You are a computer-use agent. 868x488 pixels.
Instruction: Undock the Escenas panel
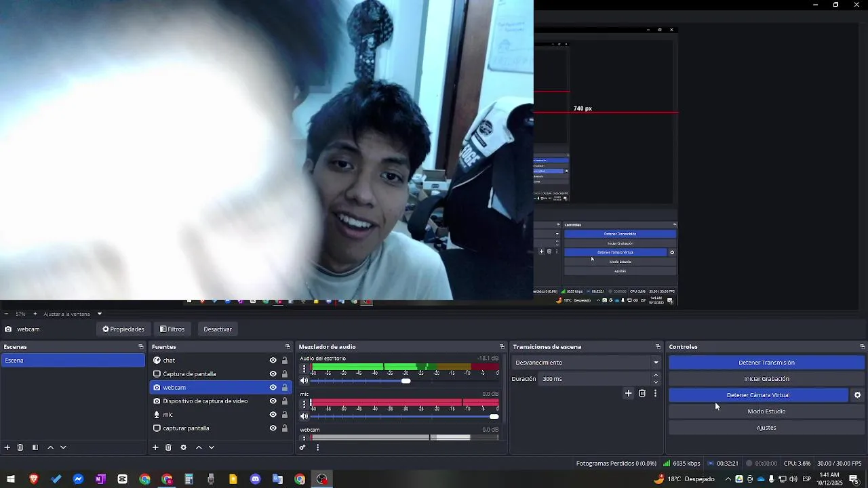[141, 347]
